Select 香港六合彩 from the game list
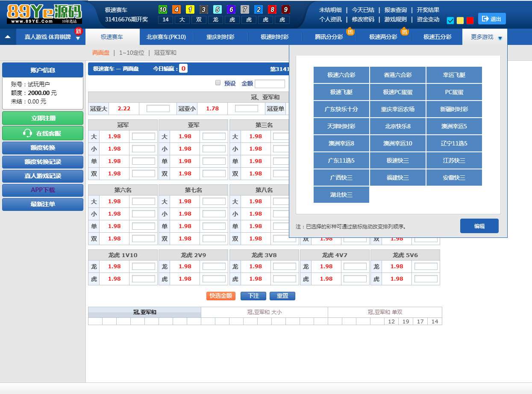This screenshot has height=394, width=532. point(397,75)
